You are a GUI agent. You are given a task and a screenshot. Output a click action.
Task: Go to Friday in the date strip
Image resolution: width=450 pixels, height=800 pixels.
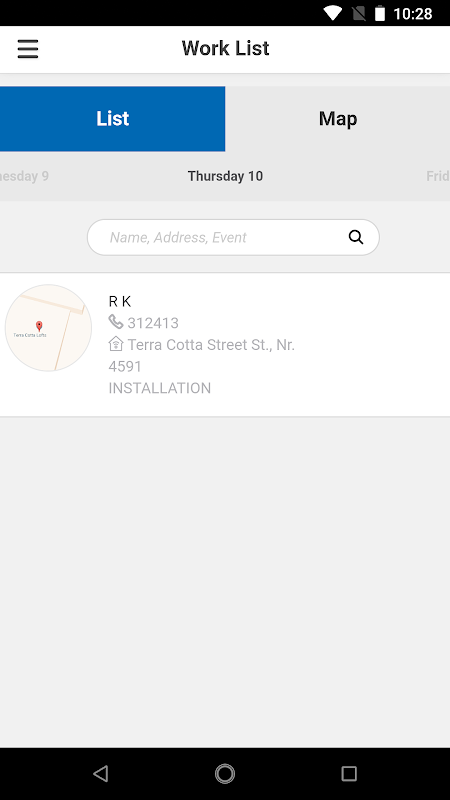click(x=438, y=176)
